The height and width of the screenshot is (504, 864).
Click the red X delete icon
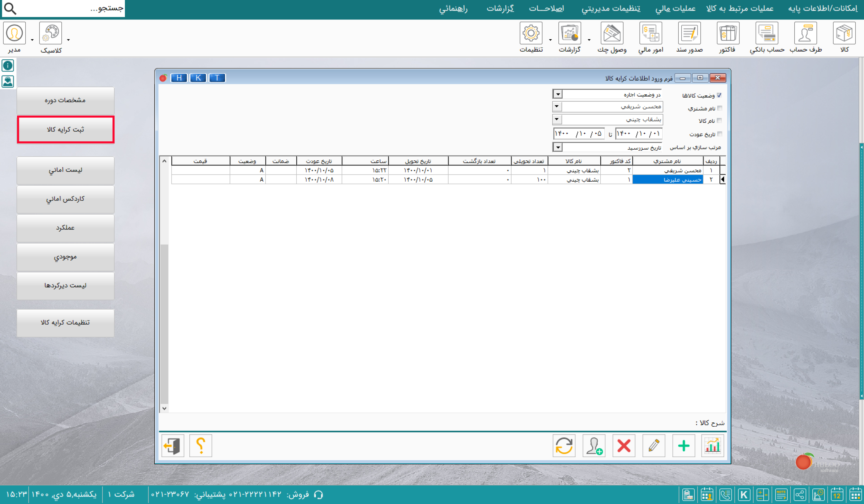pos(624,445)
